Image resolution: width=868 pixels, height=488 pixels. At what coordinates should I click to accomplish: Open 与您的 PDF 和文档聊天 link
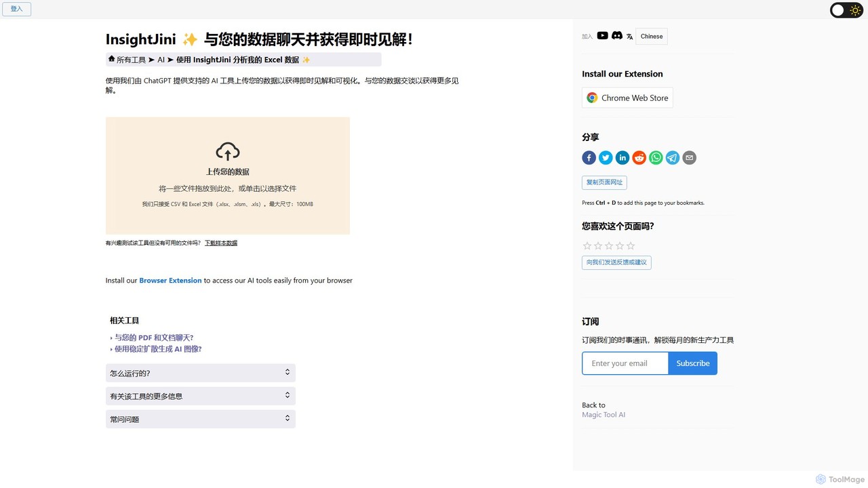coord(154,338)
